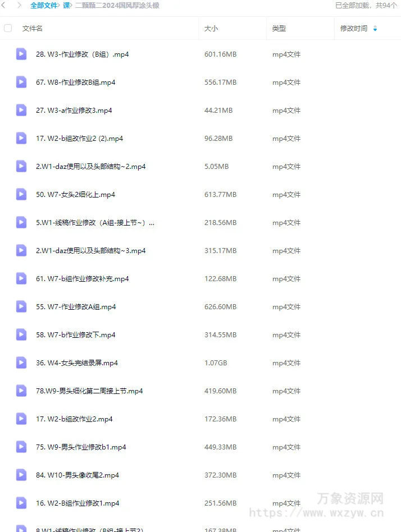Sort list by 文件名 header
401x532 pixels.
tap(32, 29)
